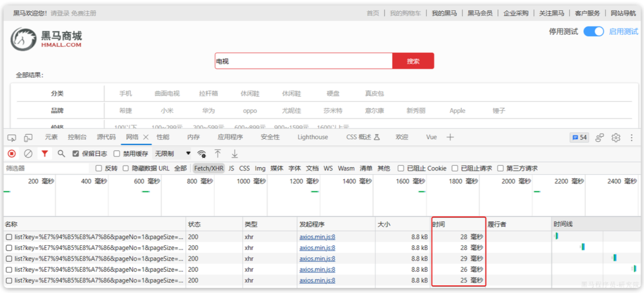
Task: Click the plus icon to add more tools
Action: [450, 137]
